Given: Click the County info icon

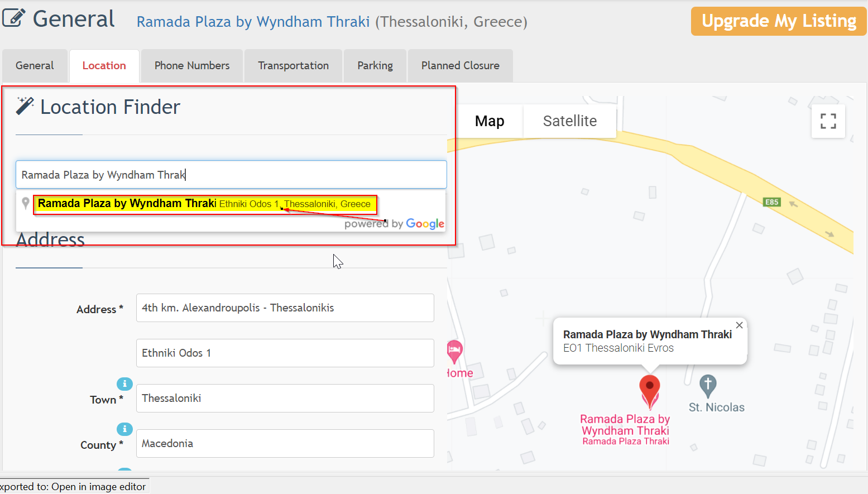Looking at the screenshot, I should (124, 429).
